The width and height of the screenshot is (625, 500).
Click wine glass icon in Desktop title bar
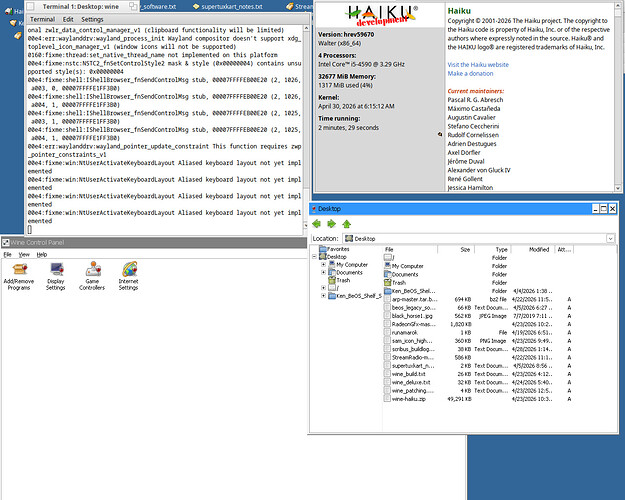click(314, 209)
